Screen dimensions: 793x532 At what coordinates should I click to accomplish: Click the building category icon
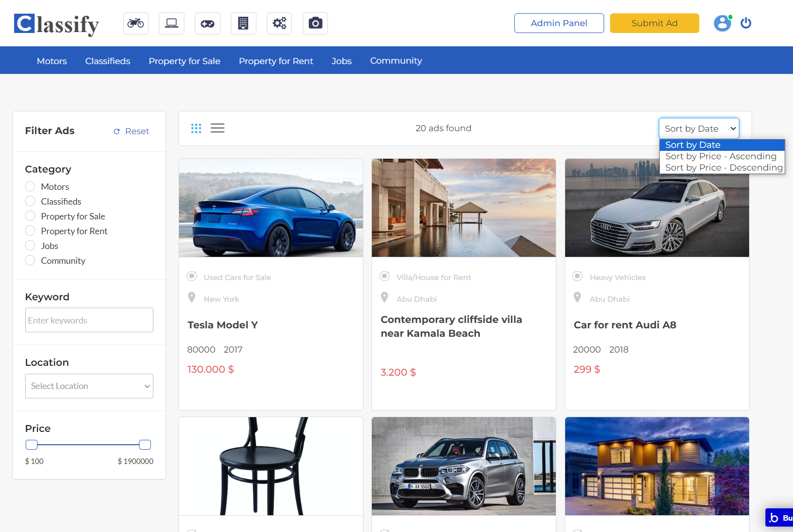coord(243,23)
